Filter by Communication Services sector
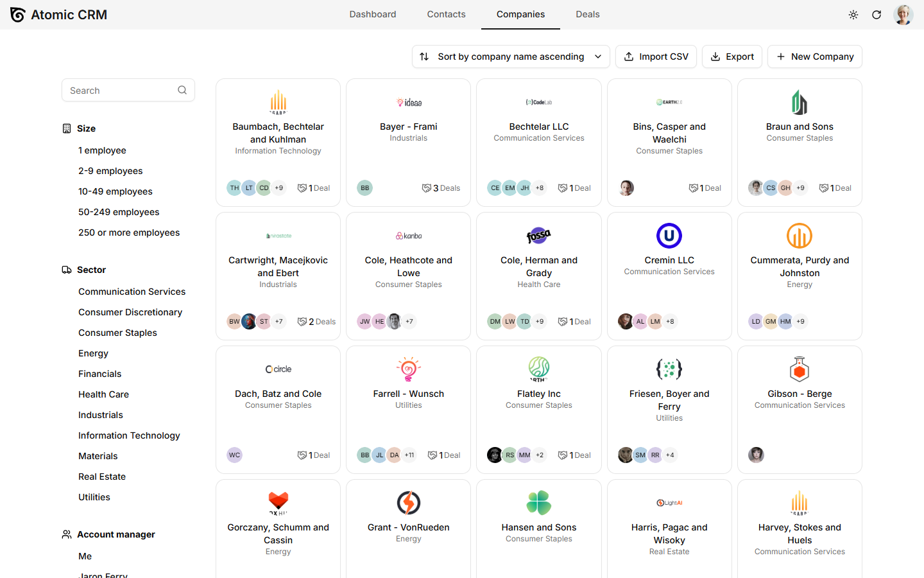 [132, 292]
